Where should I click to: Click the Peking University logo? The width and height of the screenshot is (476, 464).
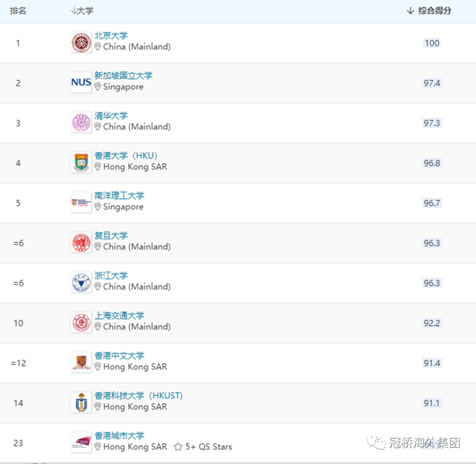click(x=81, y=42)
